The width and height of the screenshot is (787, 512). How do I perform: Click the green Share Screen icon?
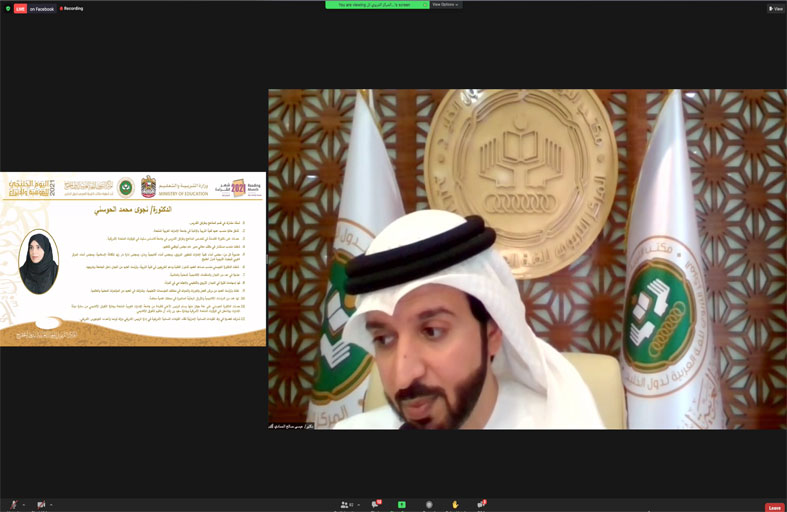[x=401, y=505]
